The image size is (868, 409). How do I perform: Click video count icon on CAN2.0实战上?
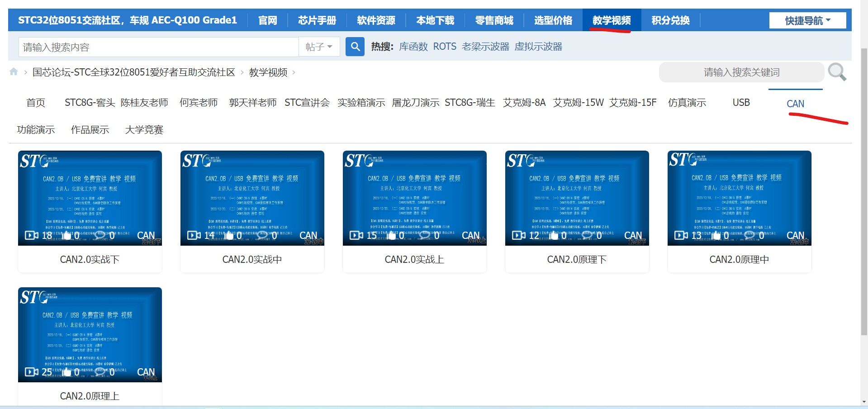coord(356,235)
